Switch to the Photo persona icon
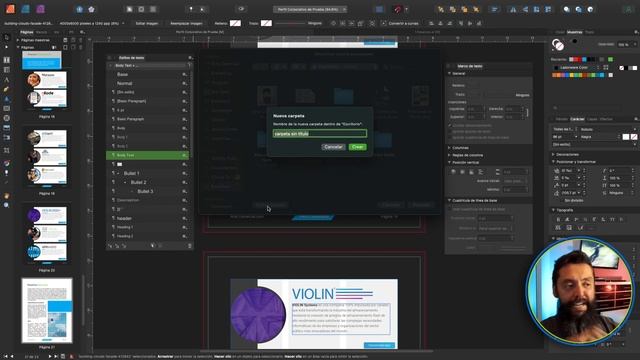Image resolution: width=640 pixels, height=360 pixels. click(x=40, y=9)
